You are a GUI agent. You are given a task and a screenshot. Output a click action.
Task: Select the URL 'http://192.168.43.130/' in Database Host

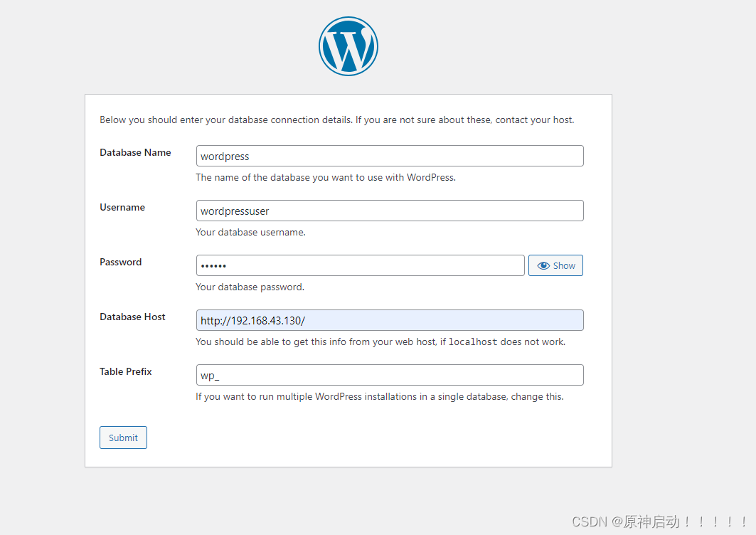pyautogui.click(x=252, y=320)
